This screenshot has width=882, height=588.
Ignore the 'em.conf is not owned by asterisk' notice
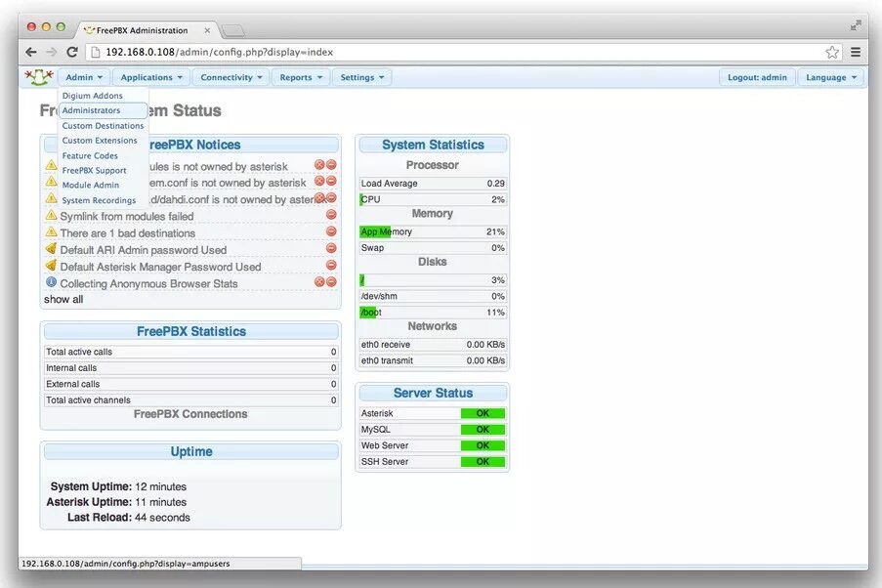coord(331,181)
